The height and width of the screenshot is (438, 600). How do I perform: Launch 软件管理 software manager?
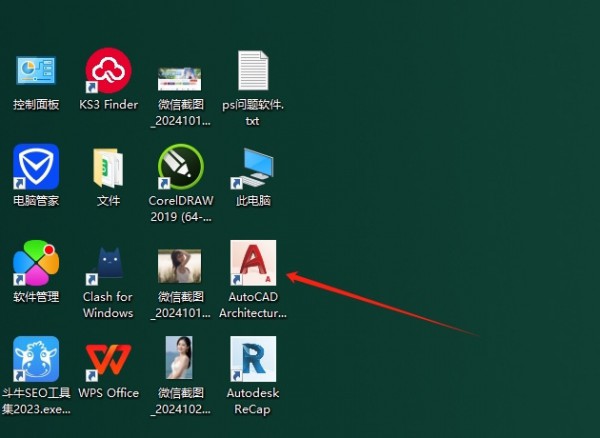point(36,263)
